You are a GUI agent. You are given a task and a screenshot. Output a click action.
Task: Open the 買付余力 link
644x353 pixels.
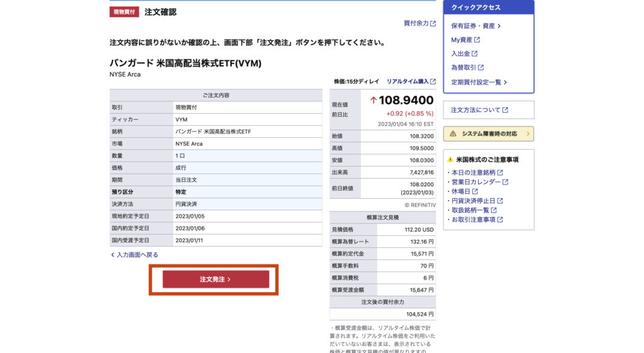[x=416, y=23]
